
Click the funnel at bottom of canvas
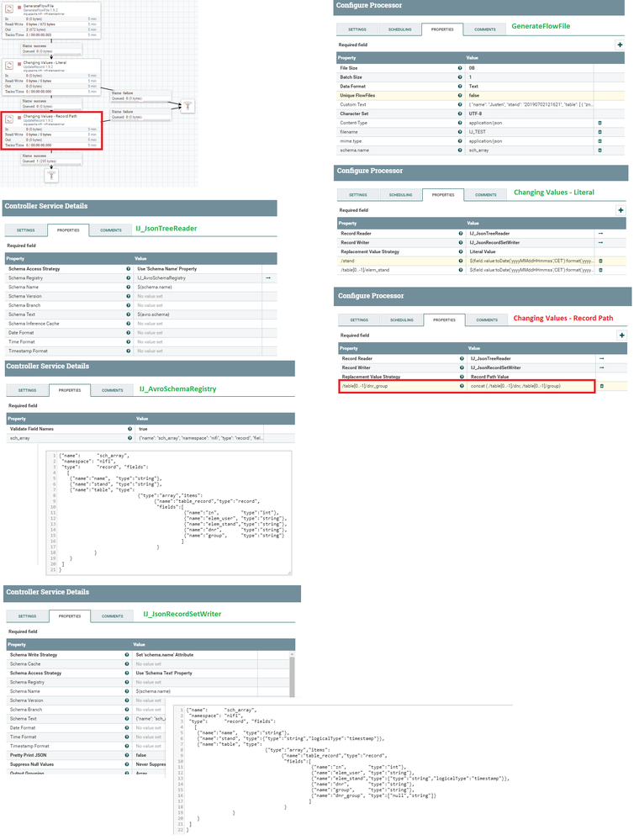(x=51, y=175)
